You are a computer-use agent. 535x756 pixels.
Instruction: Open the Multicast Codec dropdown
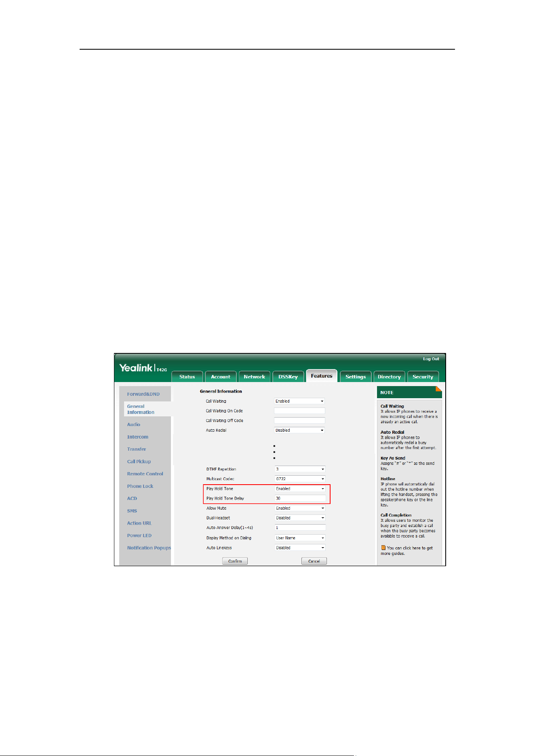coord(300,479)
